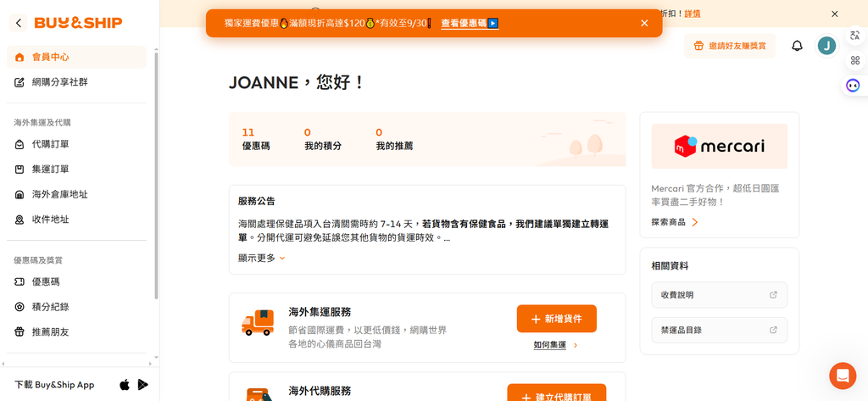Open the chat support bubble

[843, 376]
